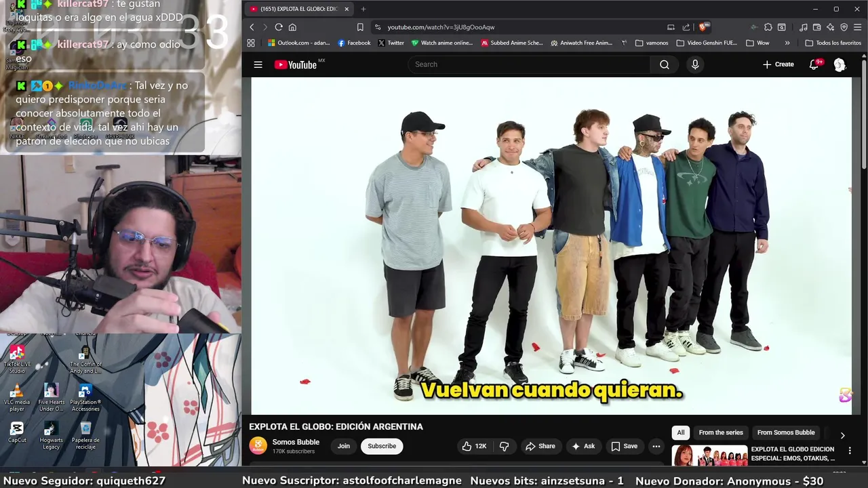Open the Outlook.com bookmark

(x=298, y=43)
